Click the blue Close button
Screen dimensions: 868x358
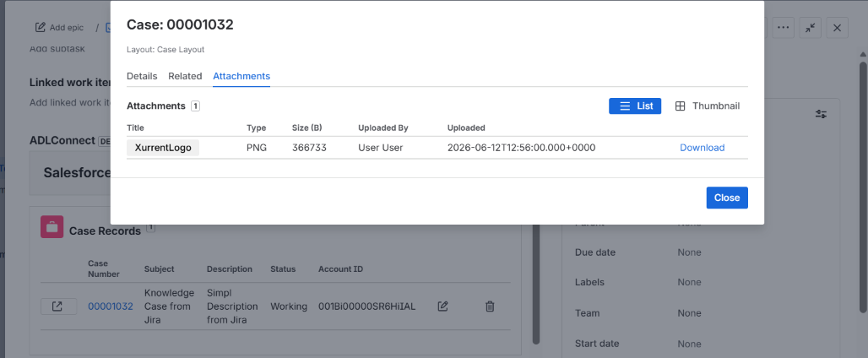click(x=727, y=198)
